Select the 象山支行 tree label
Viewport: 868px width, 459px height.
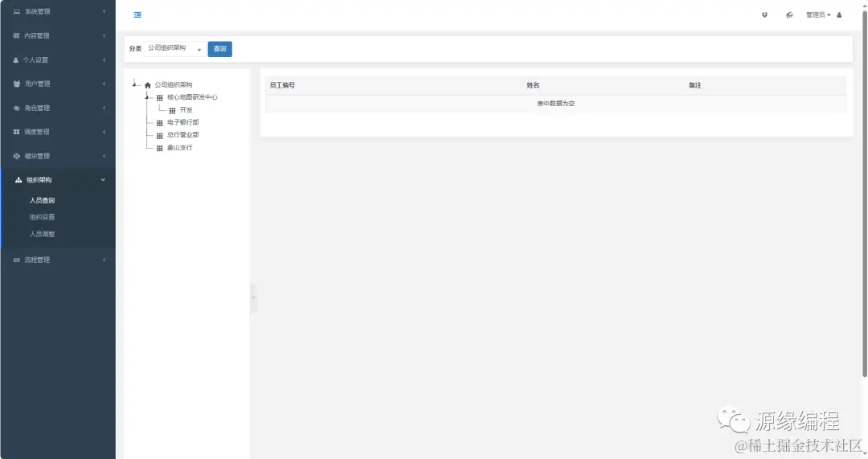[x=180, y=148]
